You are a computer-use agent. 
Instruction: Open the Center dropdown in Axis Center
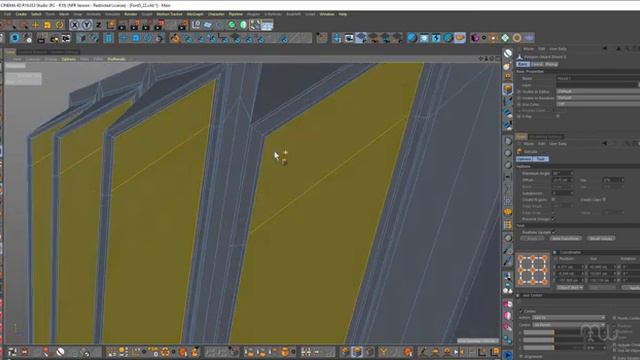(569, 324)
